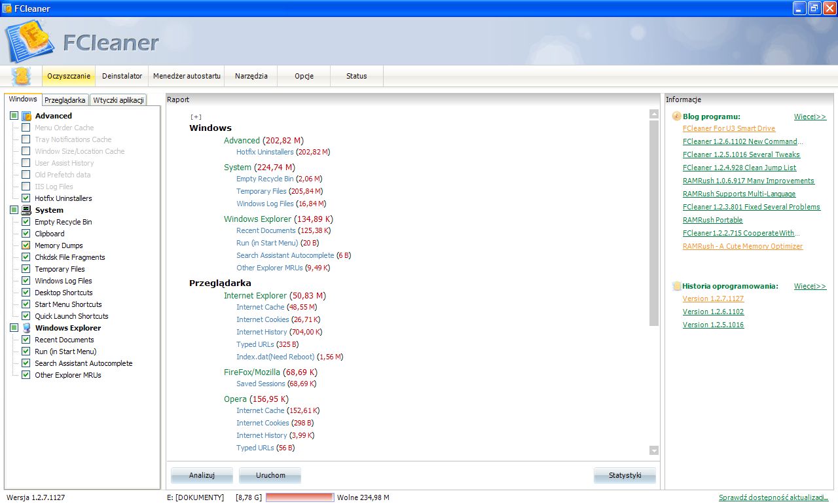Switch to the Przeglądarka sub-tab
Screen dimensions: 838x504
[65, 100]
